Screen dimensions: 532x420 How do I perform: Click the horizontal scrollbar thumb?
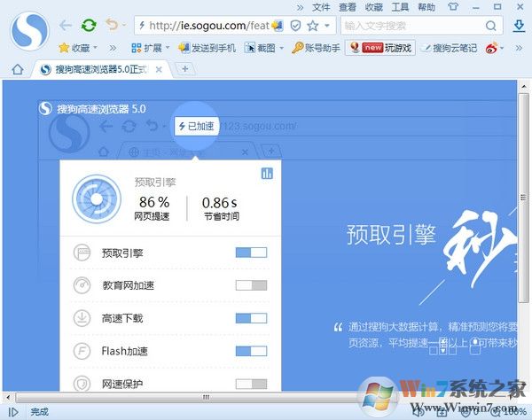[x=206, y=397]
